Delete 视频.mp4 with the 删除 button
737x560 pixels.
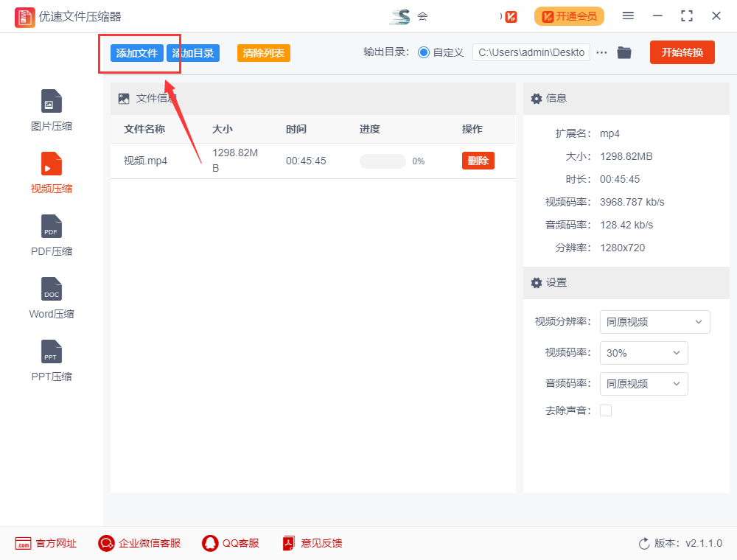478,161
